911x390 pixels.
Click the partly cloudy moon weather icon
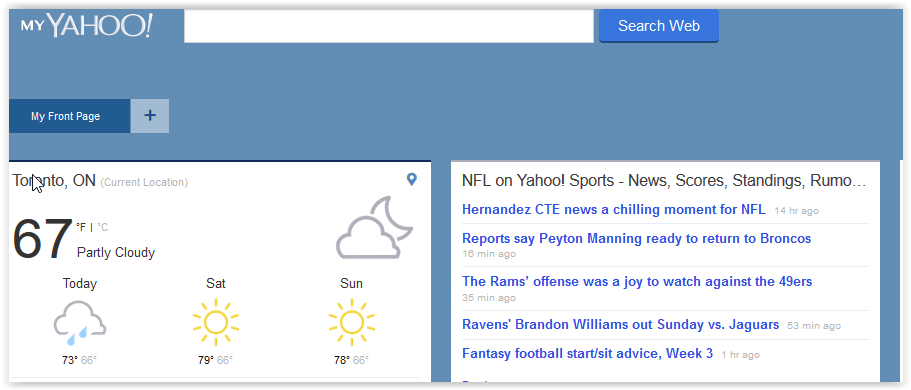tap(374, 228)
